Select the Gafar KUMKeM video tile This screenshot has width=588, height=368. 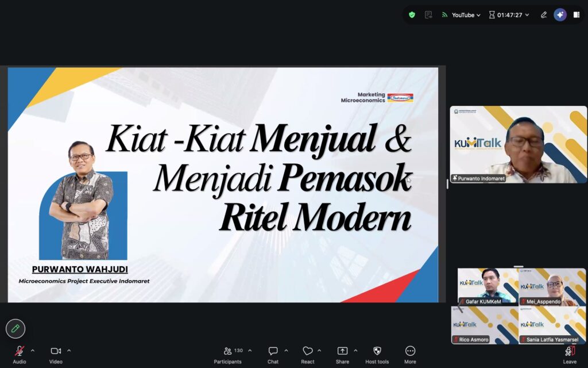click(488, 286)
